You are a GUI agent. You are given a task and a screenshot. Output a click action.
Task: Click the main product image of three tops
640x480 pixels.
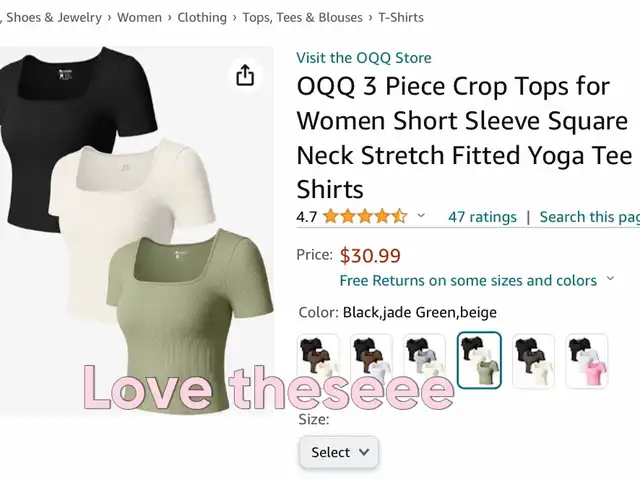(x=136, y=231)
